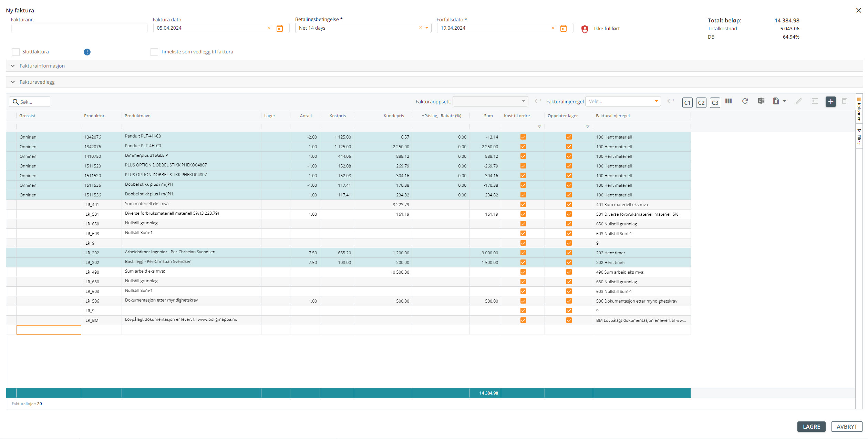Image resolution: width=868 pixels, height=439 pixels.
Task: Open the Faktura dato calendar picker
Action: click(x=280, y=28)
